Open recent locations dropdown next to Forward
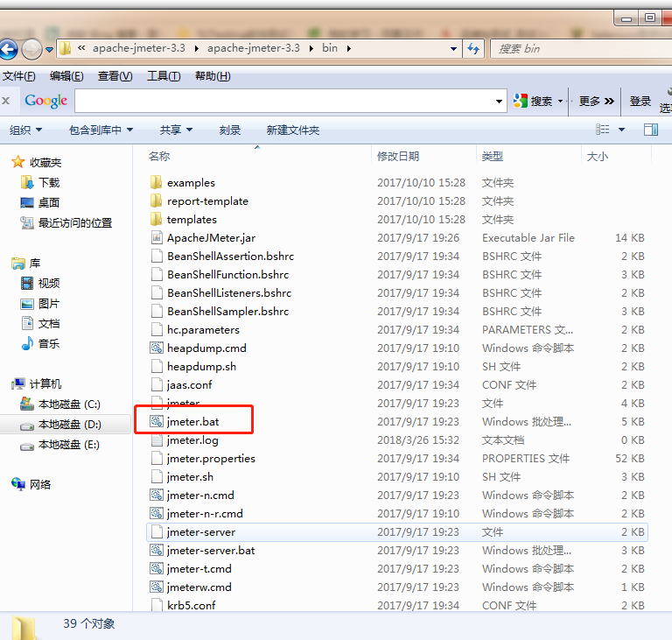Viewport: 672px width, 640px height. click(x=49, y=50)
